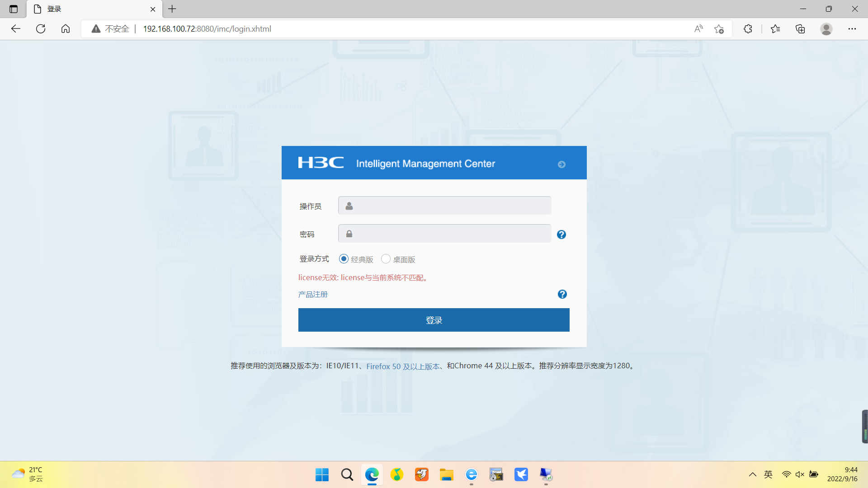Viewport: 868px width, 488px height.
Task: Open a new browser tab
Action: click(172, 9)
